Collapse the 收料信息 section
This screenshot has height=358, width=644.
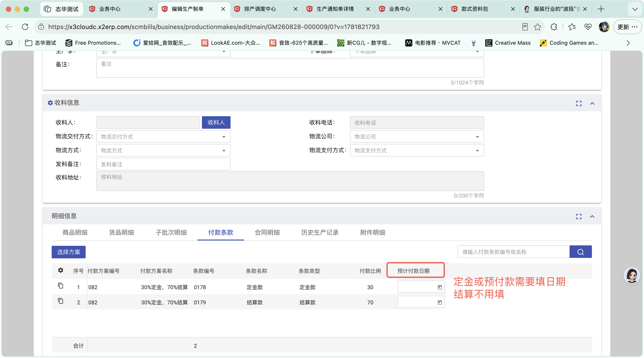point(592,103)
